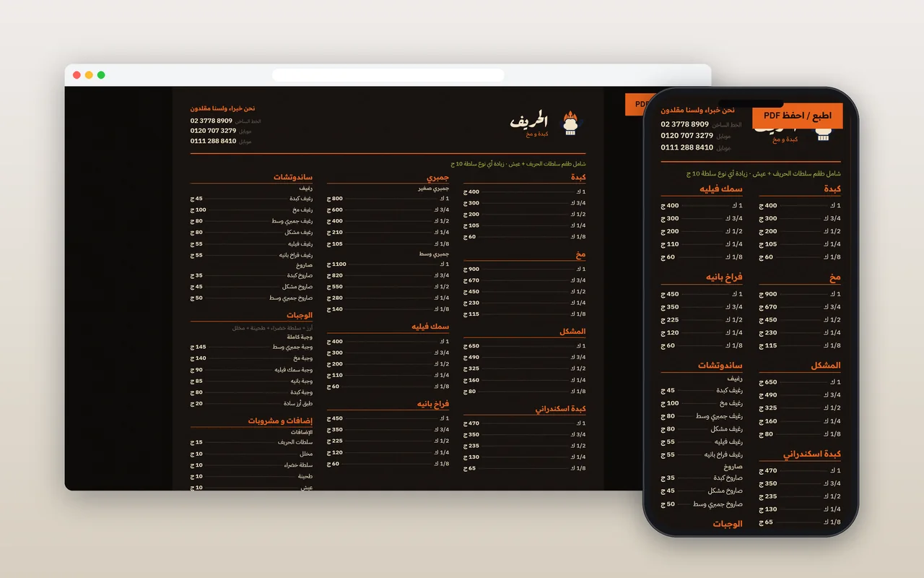Click the chef hat flame logo in the browser page

click(x=570, y=124)
